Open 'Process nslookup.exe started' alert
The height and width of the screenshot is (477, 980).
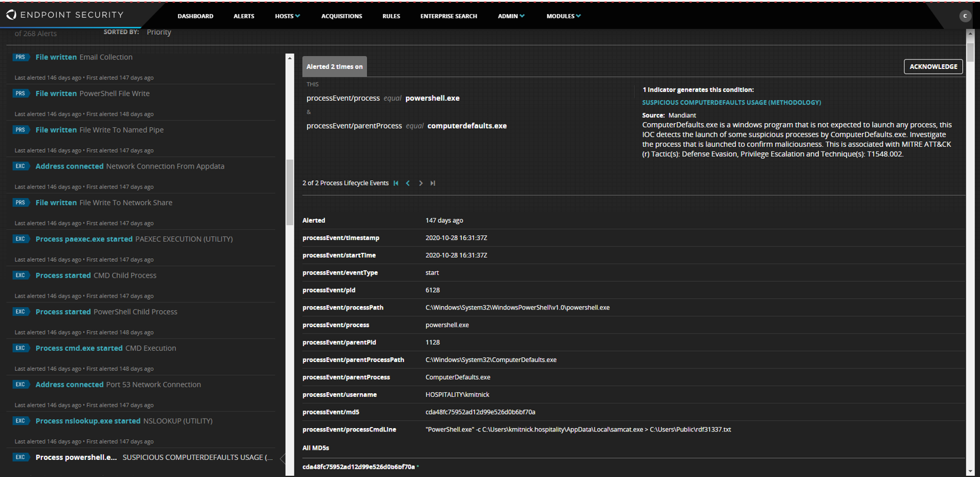coord(124,421)
